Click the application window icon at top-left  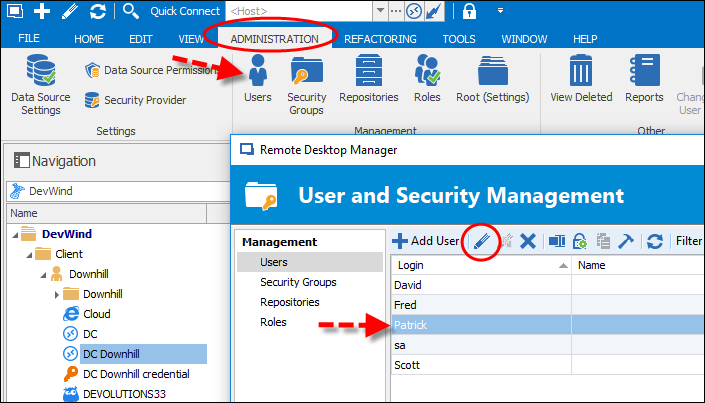(15, 11)
